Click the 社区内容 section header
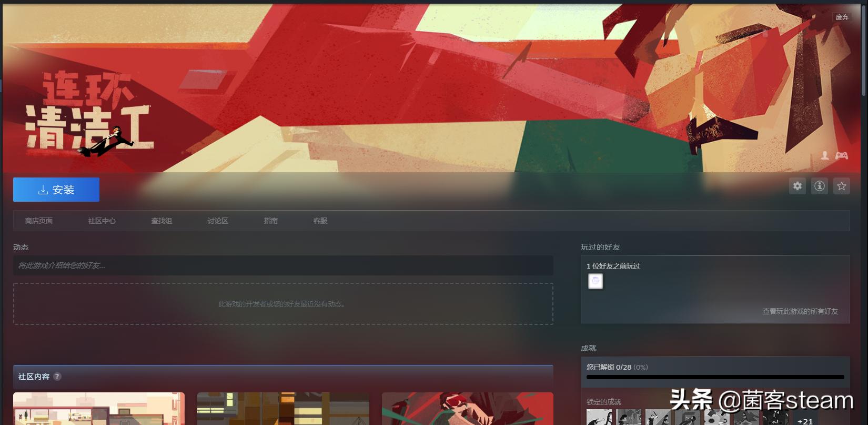The height and width of the screenshot is (425, 868). click(283, 377)
